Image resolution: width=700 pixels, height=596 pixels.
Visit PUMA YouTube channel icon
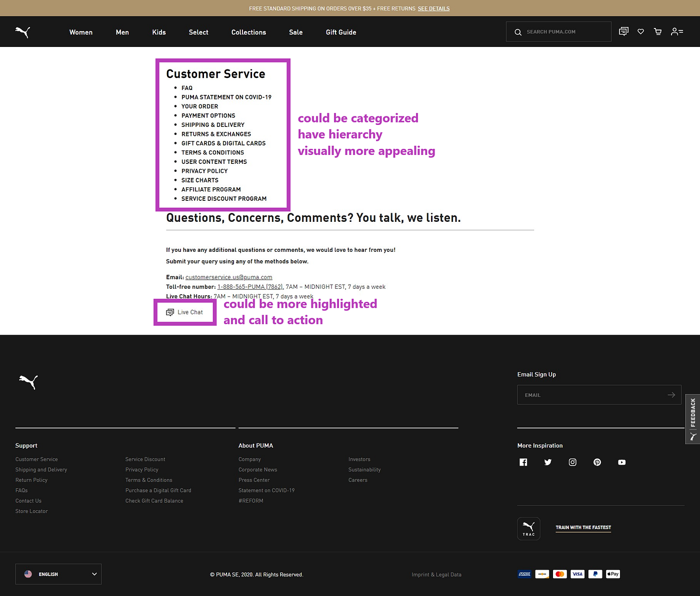click(621, 462)
